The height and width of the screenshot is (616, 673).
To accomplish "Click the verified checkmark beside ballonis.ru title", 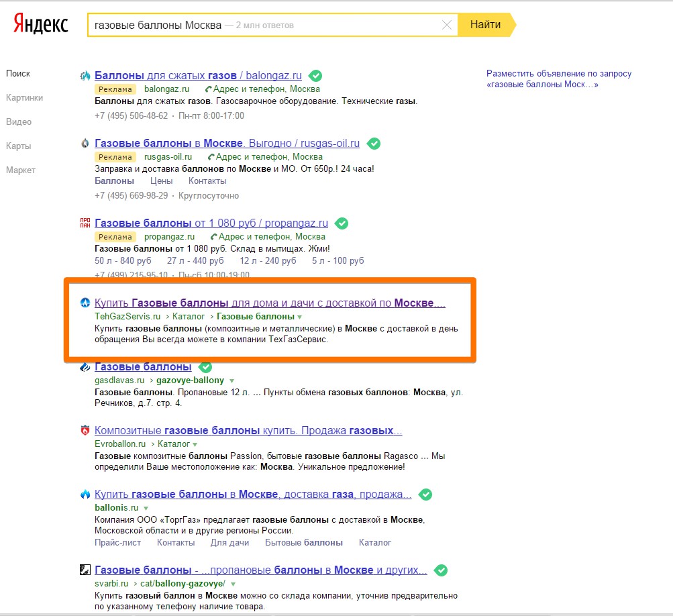I will tap(425, 495).
